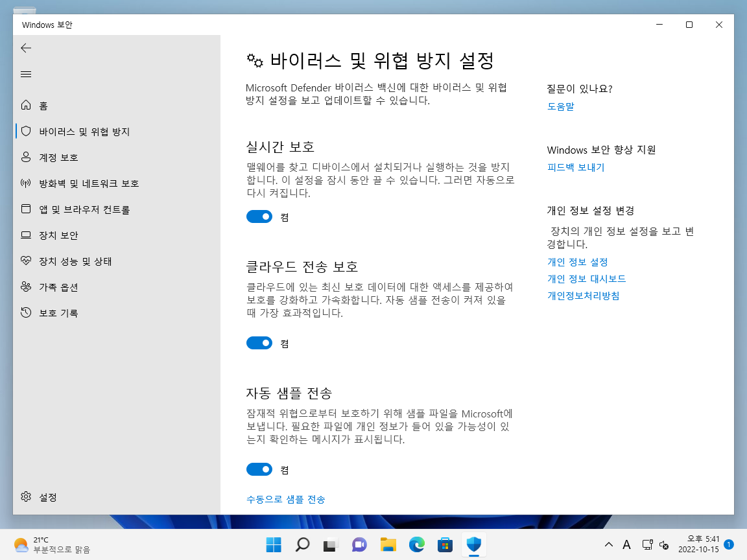The image size is (747, 560).
Task: Minimize the Windows 보안 window
Action: point(659,25)
